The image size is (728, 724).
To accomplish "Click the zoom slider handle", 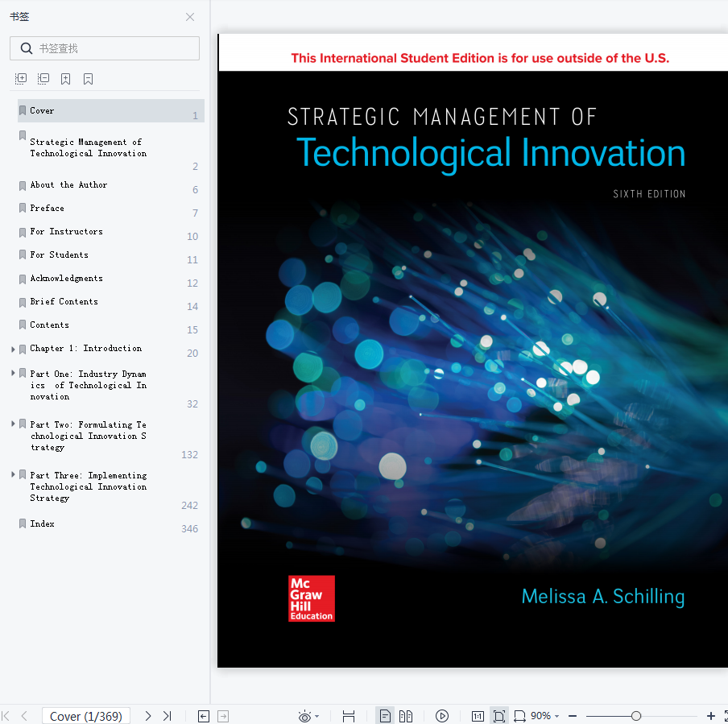I will [636, 716].
